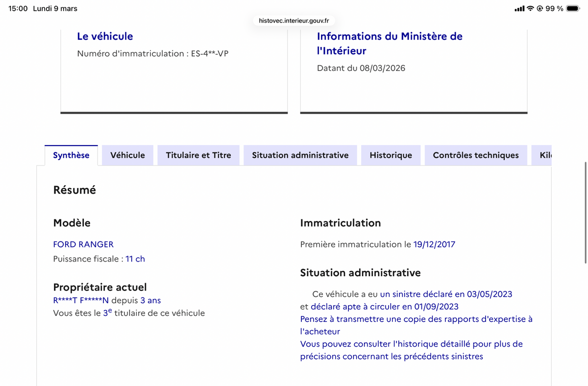This screenshot has width=588, height=386.
Task: Open the Synthèse tab
Action: (x=71, y=155)
